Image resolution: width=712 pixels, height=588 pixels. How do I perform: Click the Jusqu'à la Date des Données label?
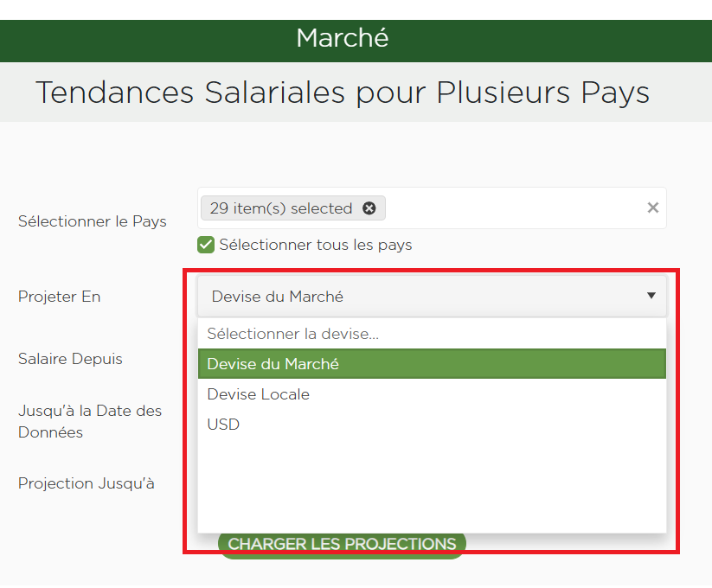tap(90, 421)
